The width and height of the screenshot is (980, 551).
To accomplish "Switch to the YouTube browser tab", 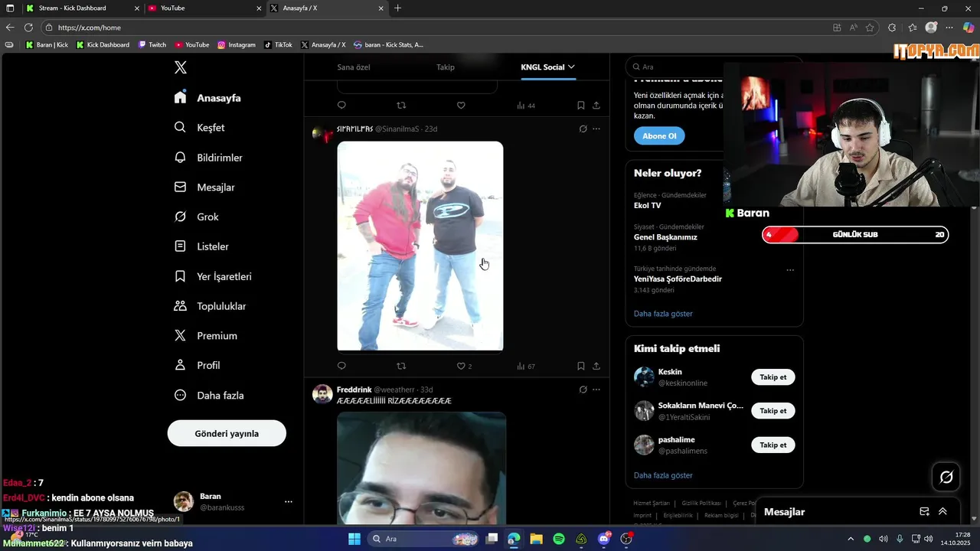I will click(x=203, y=8).
